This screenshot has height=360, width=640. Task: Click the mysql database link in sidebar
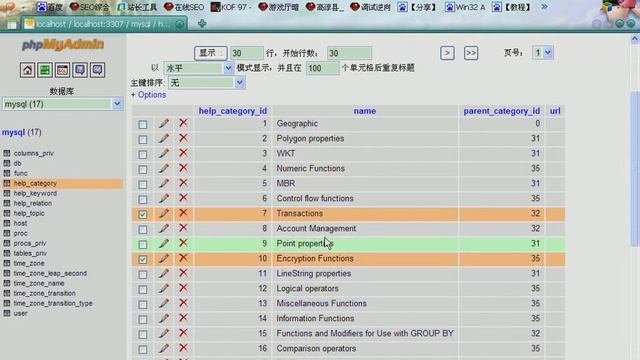coord(13,132)
